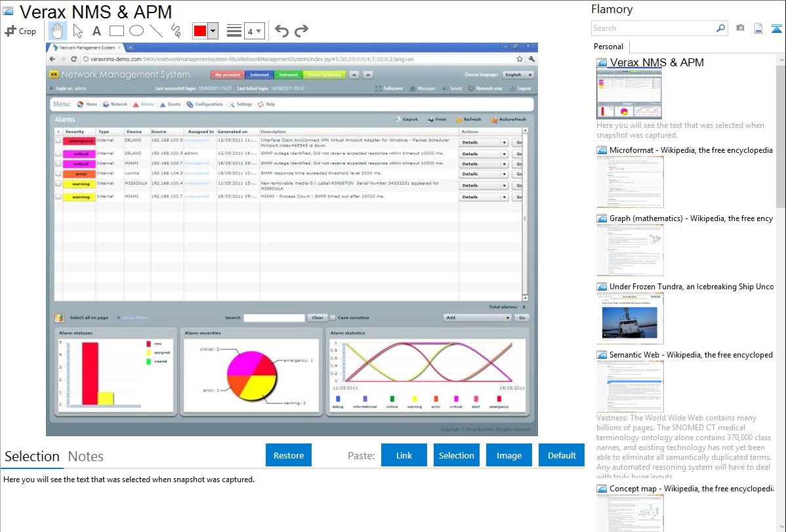
Task: Click the Restore button
Action: 289,455
